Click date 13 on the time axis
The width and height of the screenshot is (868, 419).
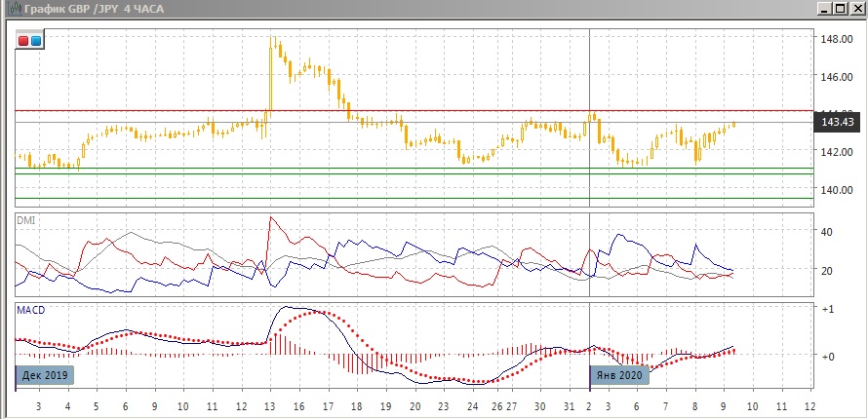pos(270,405)
